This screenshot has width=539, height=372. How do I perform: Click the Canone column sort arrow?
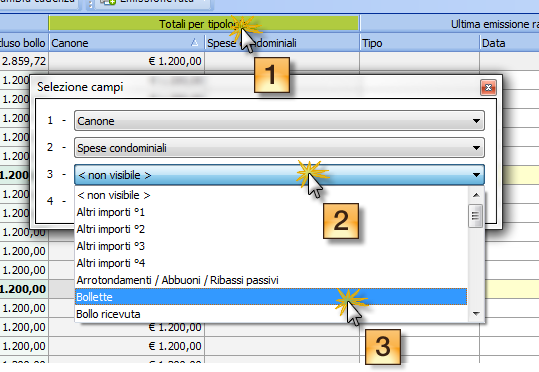click(195, 43)
